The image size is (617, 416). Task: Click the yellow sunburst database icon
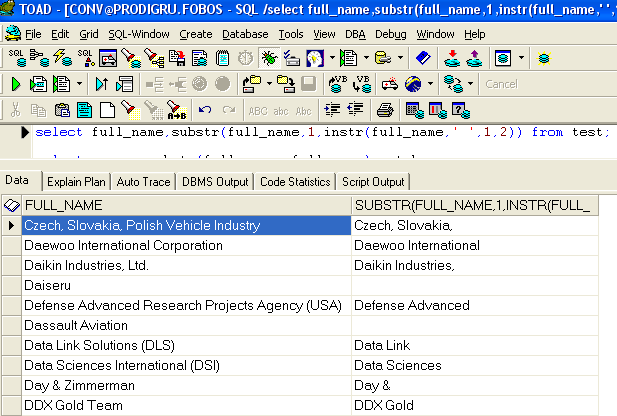tap(544, 58)
